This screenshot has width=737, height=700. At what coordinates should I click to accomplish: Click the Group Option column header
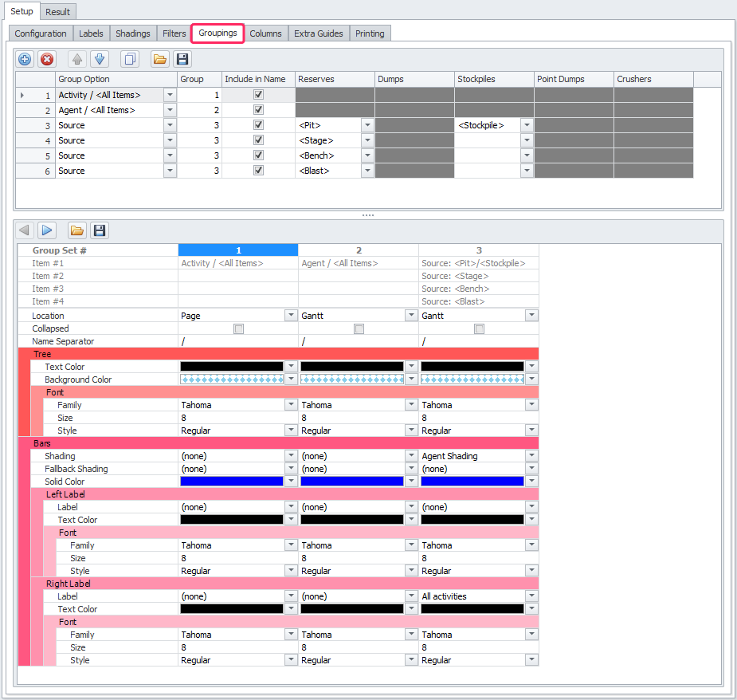click(116, 79)
